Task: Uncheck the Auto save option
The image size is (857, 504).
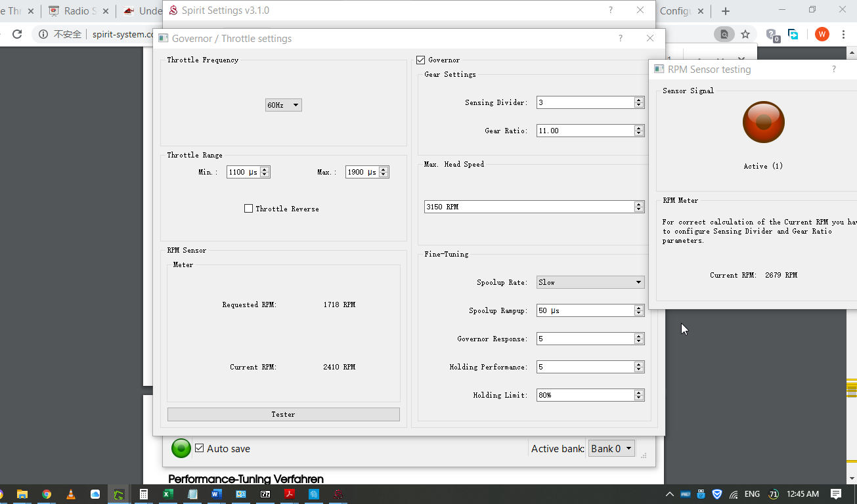Action: (200, 448)
